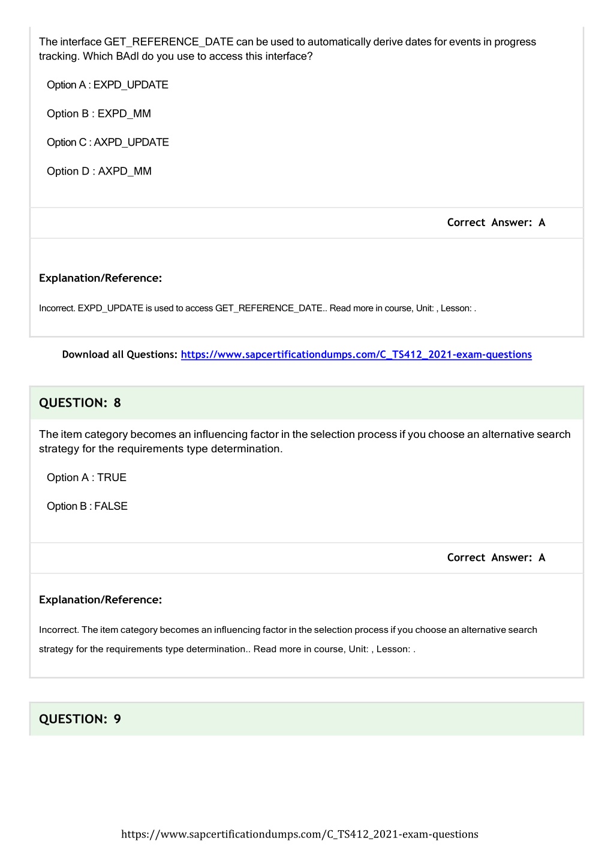Open the sapcertificationdumps download all questions link
This screenshot has width=614, height=868.
coord(356,355)
